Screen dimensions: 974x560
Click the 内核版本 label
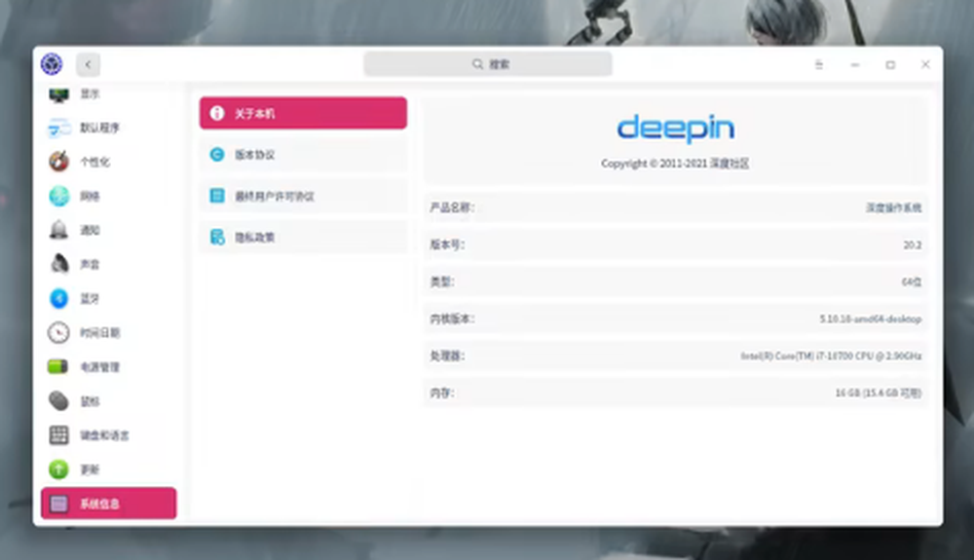coord(452,318)
